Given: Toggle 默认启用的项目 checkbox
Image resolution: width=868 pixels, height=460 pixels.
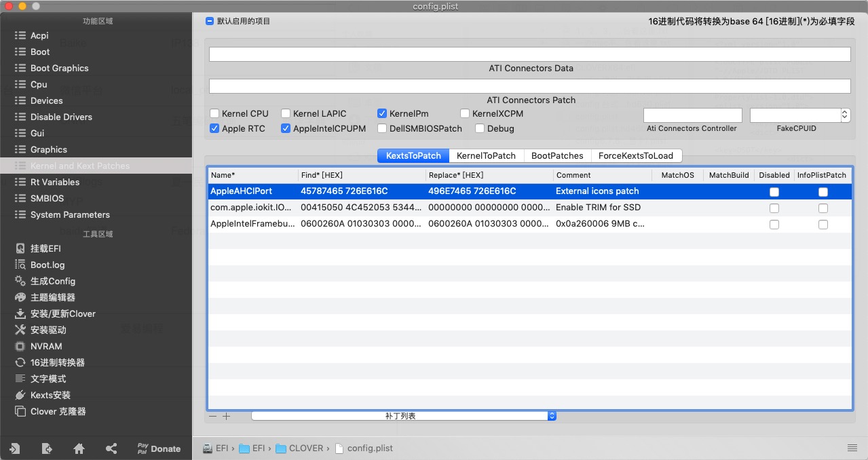Looking at the screenshot, I should click(210, 21).
